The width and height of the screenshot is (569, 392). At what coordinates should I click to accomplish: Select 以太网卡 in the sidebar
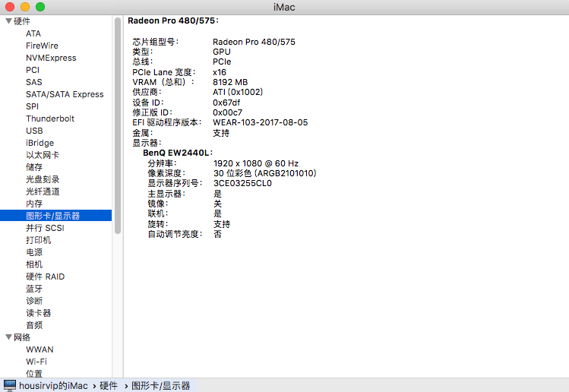43,155
